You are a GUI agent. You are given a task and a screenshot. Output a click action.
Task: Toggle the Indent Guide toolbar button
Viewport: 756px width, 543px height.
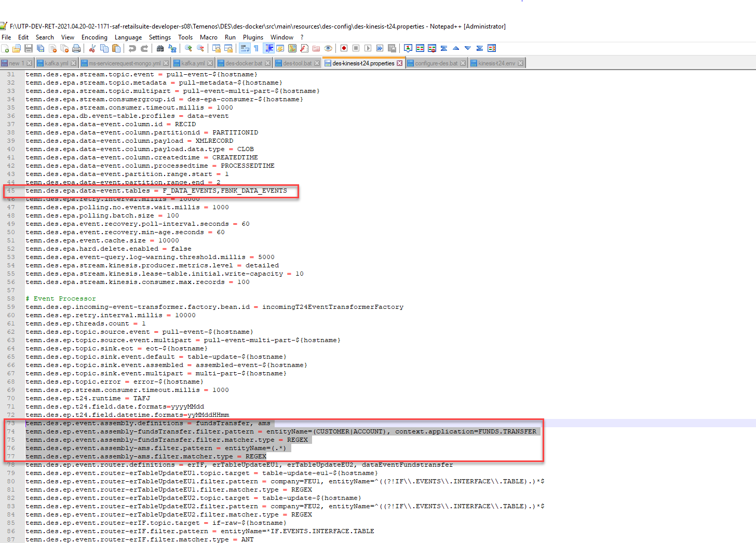click(269, 48)
